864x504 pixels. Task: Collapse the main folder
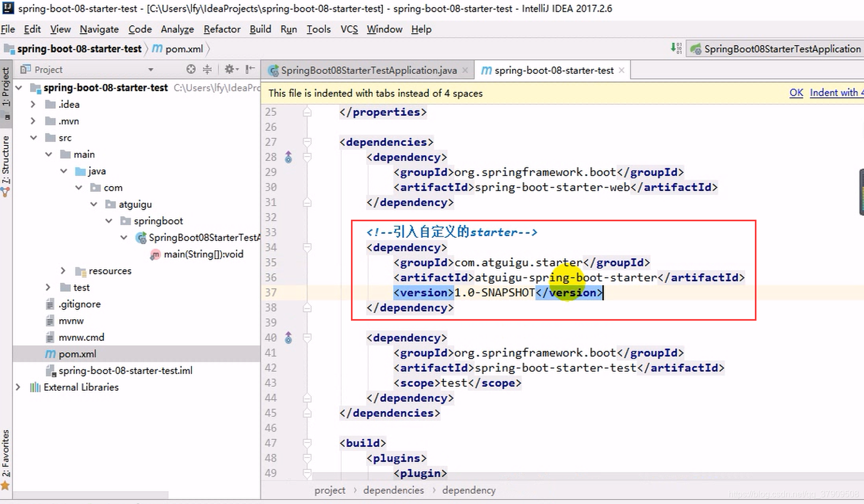49,154
